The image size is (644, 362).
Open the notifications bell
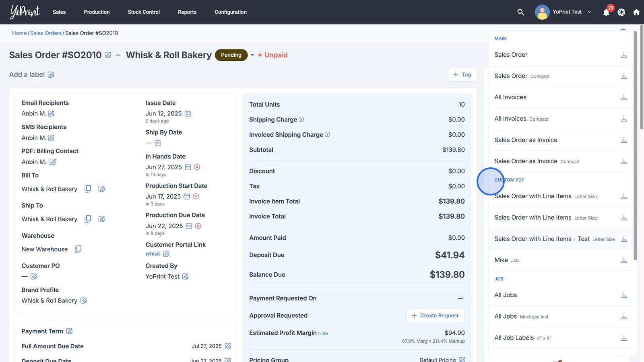tap(606, 12)
